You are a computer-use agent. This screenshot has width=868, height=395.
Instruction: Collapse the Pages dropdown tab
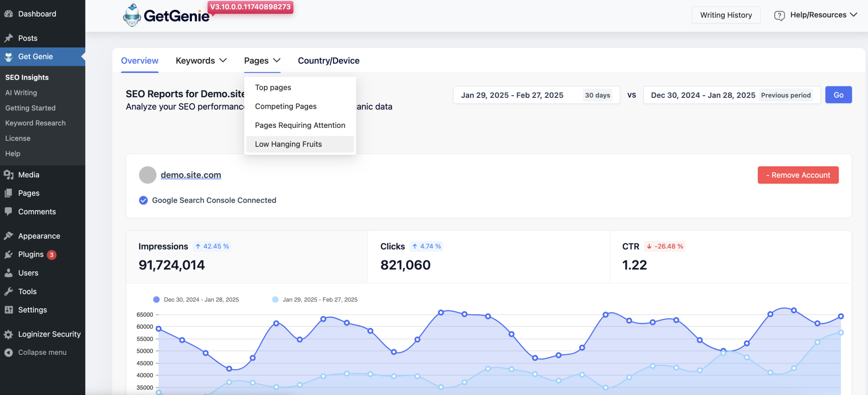point(262,61)
